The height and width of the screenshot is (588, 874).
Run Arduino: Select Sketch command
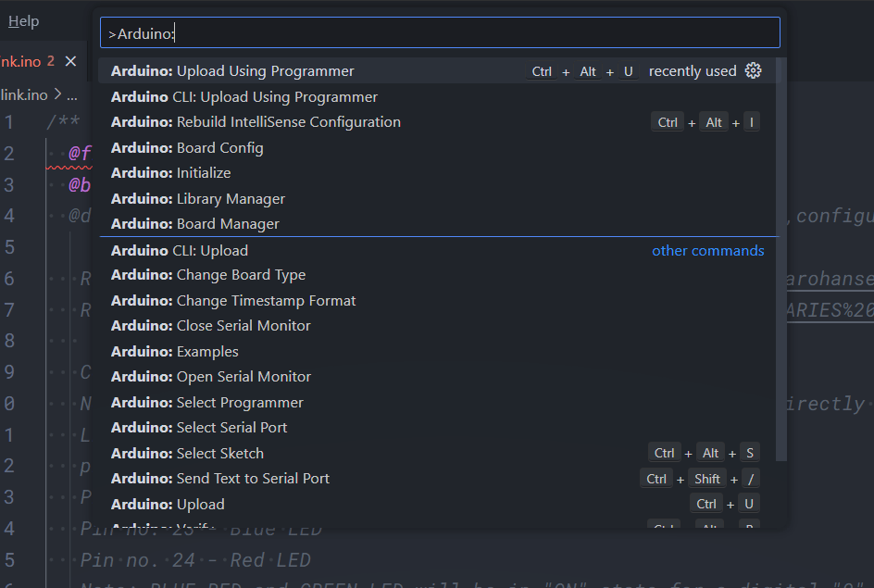point(437,453)
